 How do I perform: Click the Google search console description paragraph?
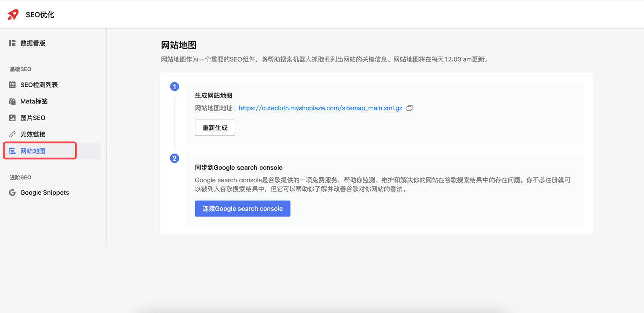(382, 185)
